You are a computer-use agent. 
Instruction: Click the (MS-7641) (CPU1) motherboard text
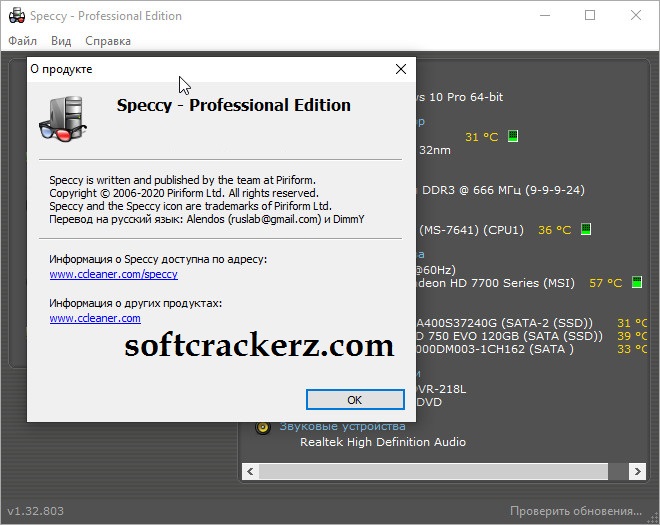471,230
